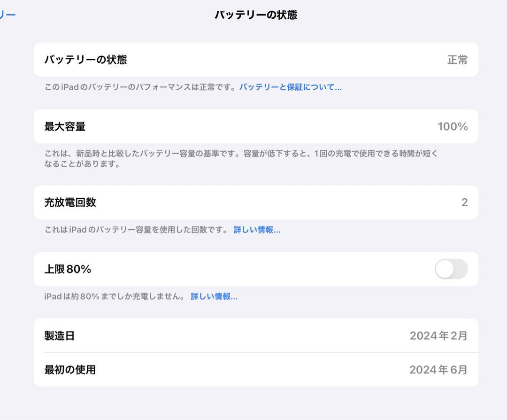
Task: Click the 100% maximum capacity value
Action: click(453, 126)
